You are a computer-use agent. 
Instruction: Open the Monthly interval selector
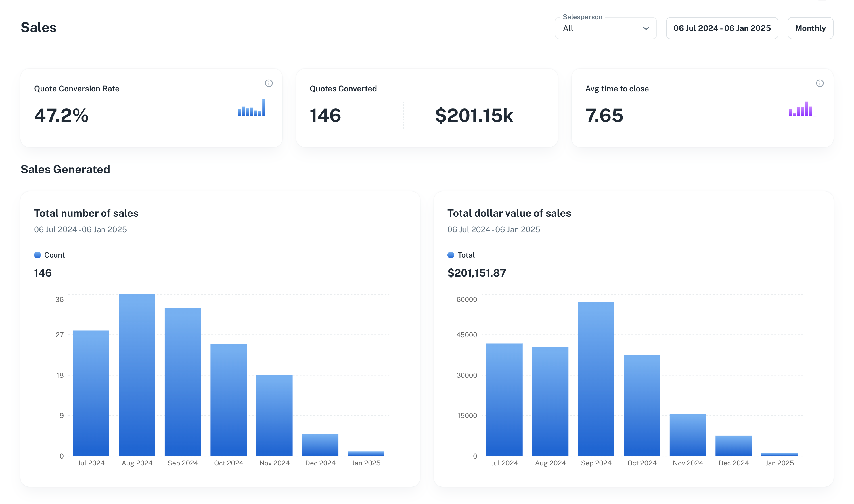(x=810, y=28)
